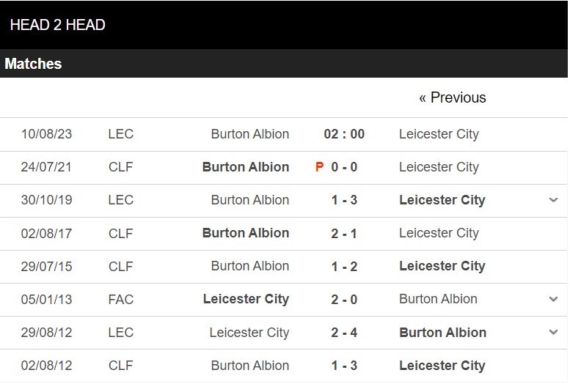The height and width of the screenshot is (392, 570).
Task: Click the red P penalty icon
Action: [x=320, y=167]
